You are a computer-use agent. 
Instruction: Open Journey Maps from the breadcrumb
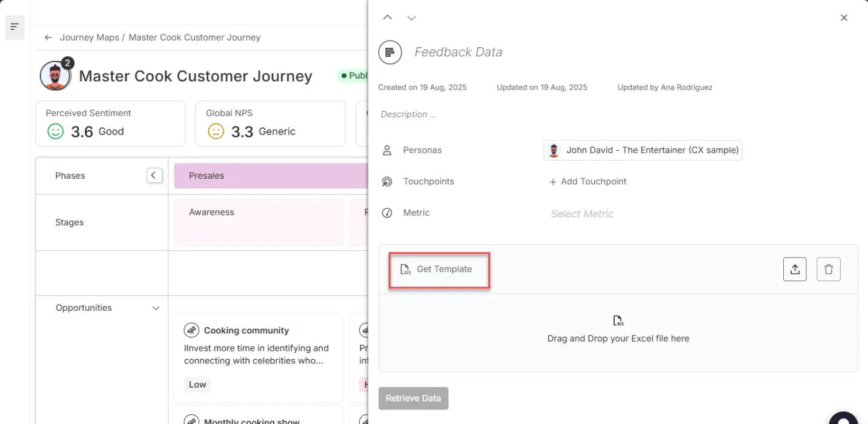tap(89, 37)
